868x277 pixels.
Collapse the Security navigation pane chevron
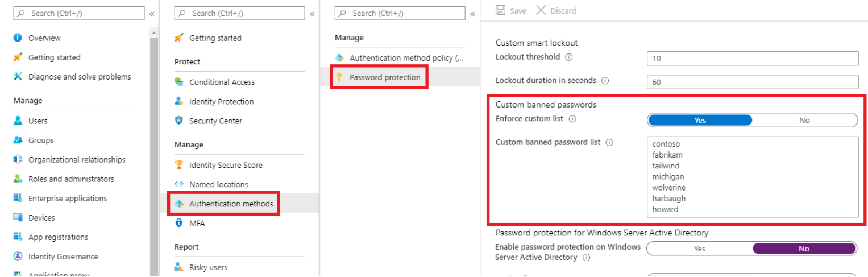point(312,14)
